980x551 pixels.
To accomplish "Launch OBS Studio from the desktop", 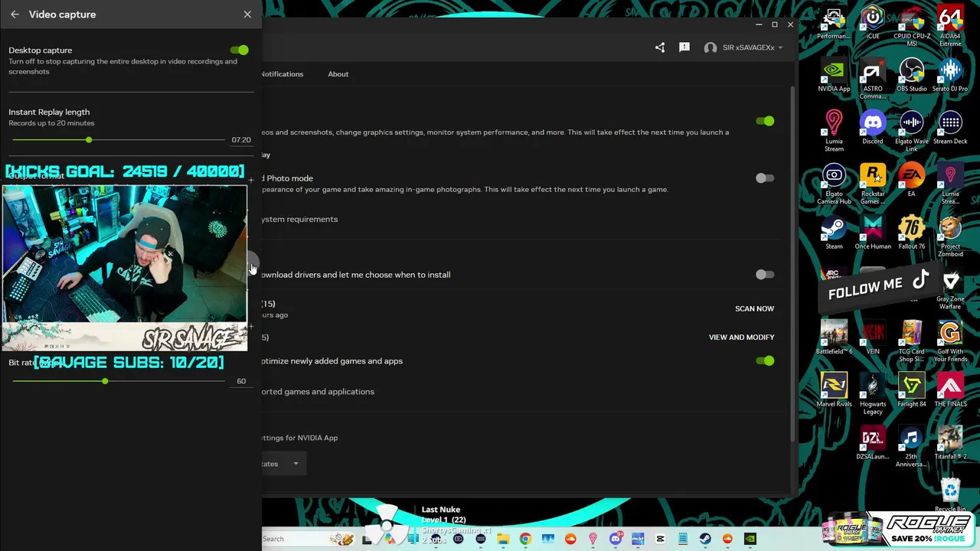I will click(x=912, y=77).
